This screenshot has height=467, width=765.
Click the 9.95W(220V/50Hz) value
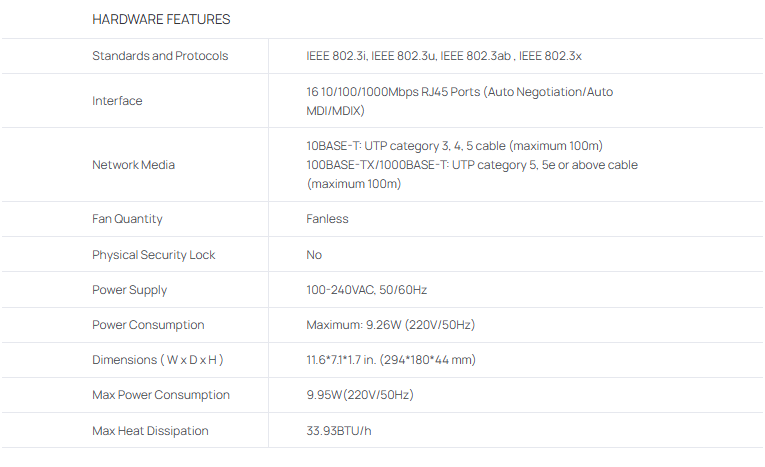pyautogui.click(x=359, y=395)
